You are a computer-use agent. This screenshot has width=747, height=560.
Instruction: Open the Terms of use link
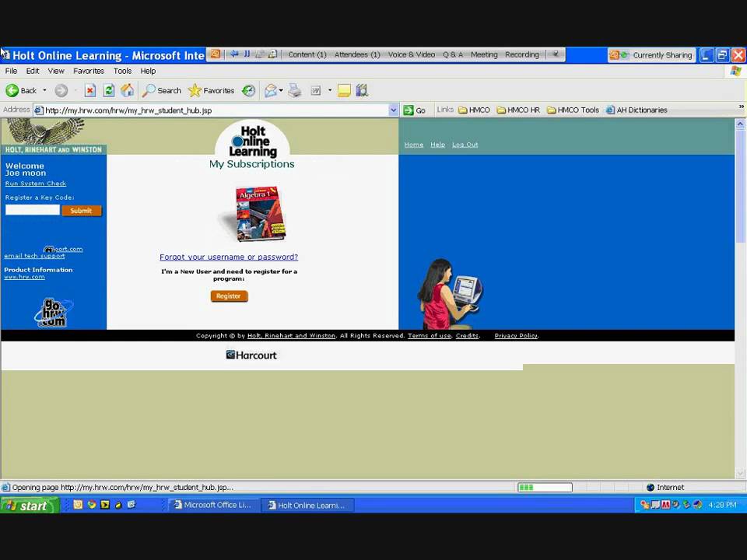click(x=430, y=336)
